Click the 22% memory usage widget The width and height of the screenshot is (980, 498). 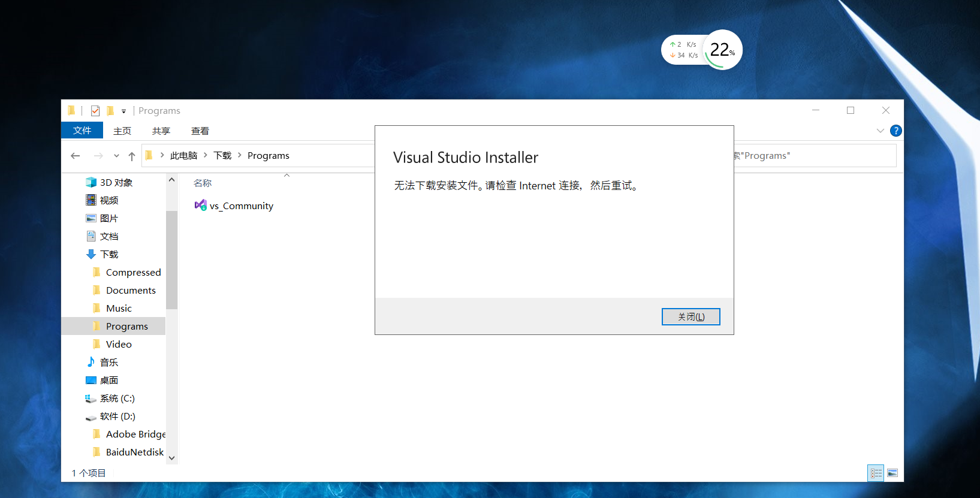click(722, 50)
